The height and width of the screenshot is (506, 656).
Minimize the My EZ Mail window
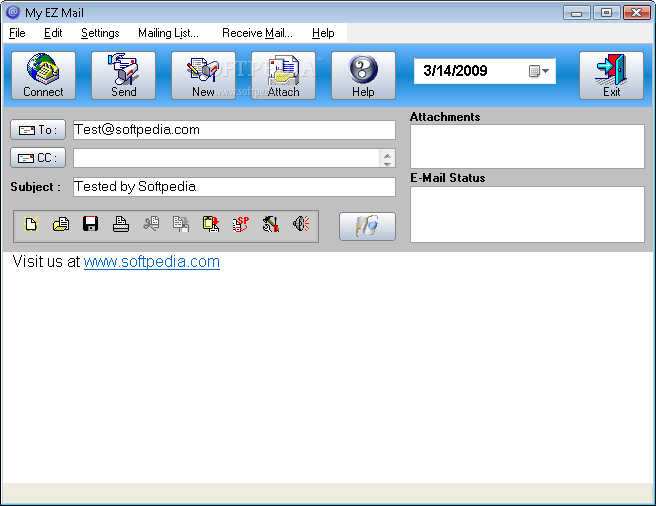click(577, 13)
